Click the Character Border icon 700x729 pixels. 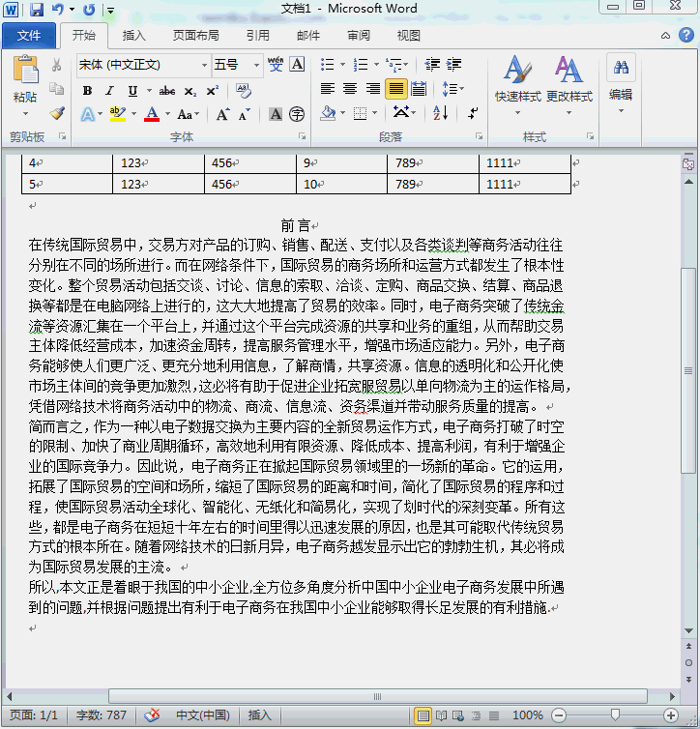click(297, 64)
